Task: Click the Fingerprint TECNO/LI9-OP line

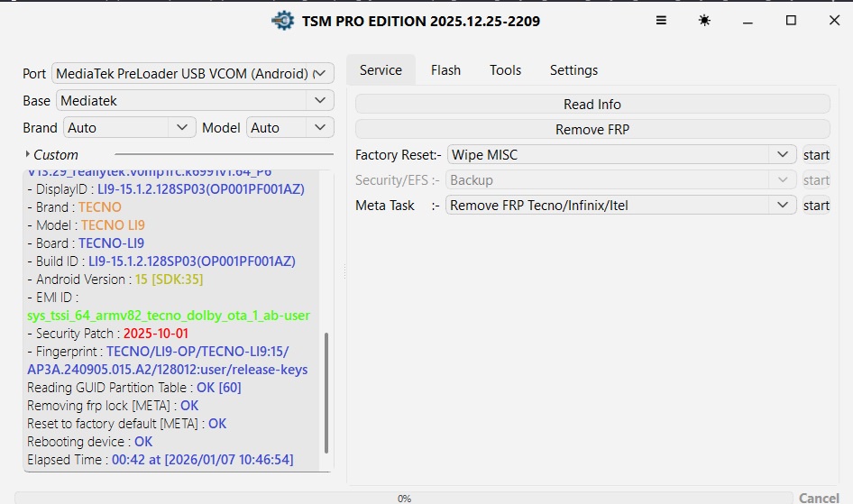Action: coord(197,352)
